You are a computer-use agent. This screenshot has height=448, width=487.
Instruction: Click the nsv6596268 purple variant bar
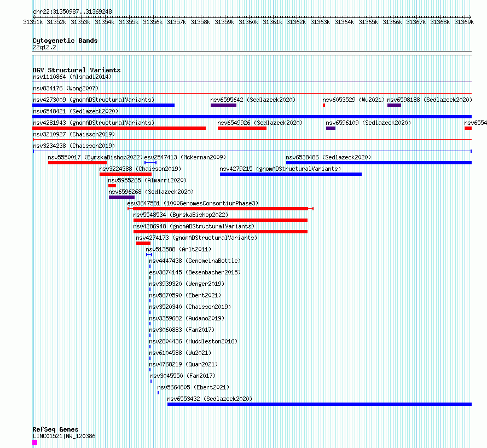(121, 197)
